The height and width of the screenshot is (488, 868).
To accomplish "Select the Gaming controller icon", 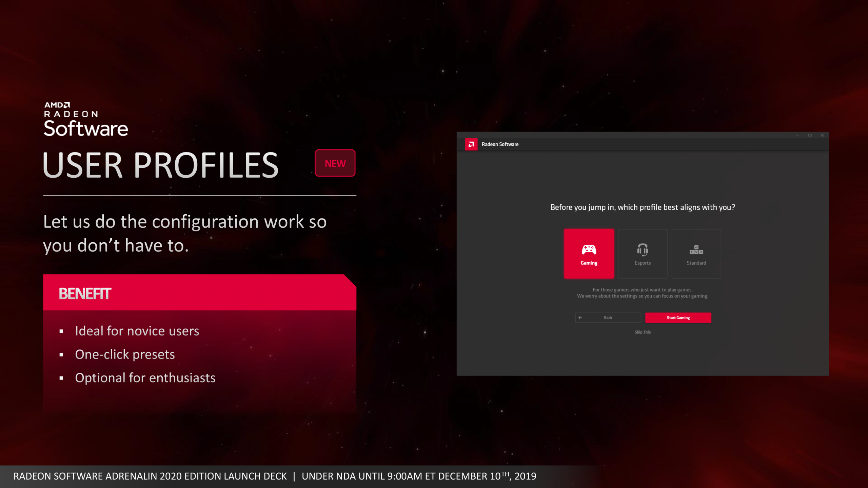I will coord(589,250).
